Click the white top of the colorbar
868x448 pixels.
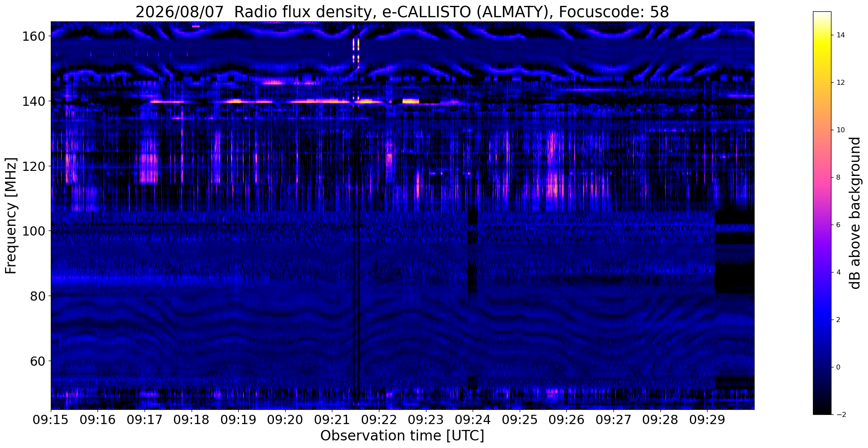pos(822,15)
